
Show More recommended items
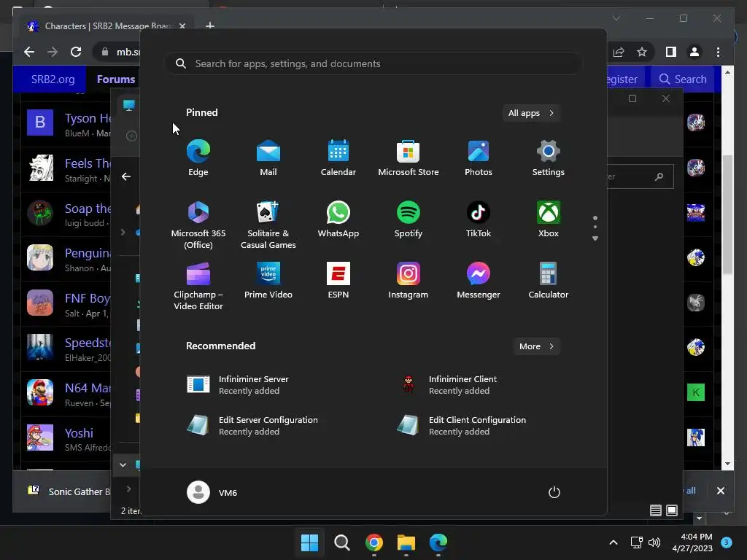(536, 346)
